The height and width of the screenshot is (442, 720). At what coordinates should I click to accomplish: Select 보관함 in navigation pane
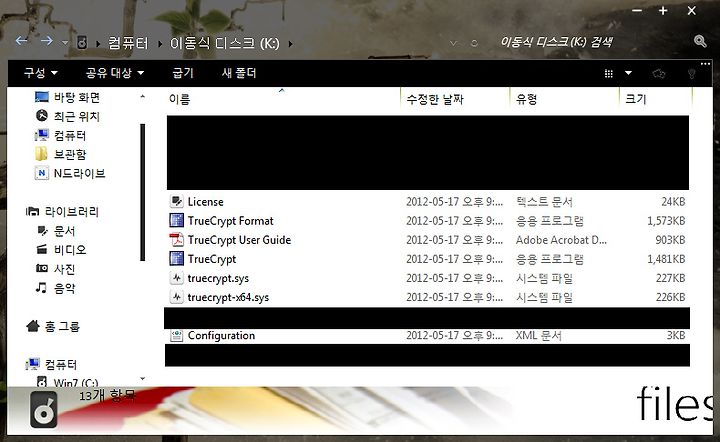coord(70,154)
